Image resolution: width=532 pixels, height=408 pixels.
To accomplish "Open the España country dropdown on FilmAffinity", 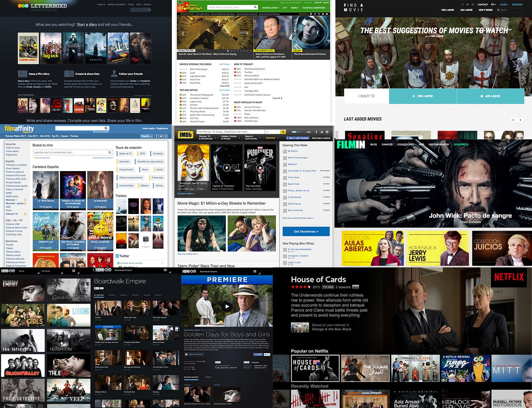I will pyautogui.click(x=146, y=136).
